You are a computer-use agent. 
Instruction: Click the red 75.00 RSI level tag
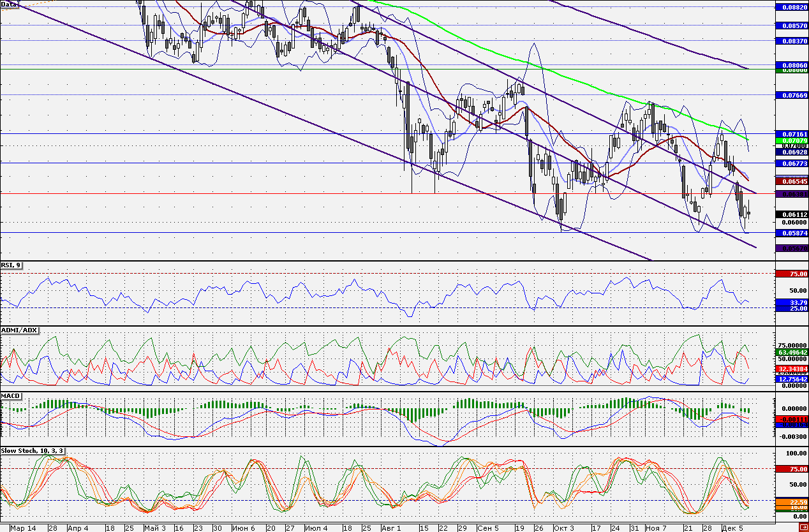792,274
